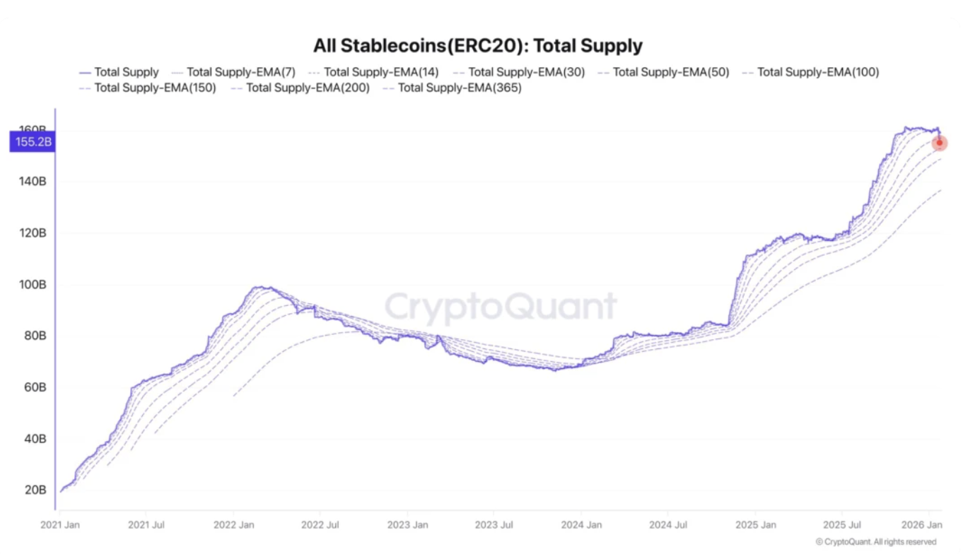Click the CryptoQuant copyright notice

point(875,542)
